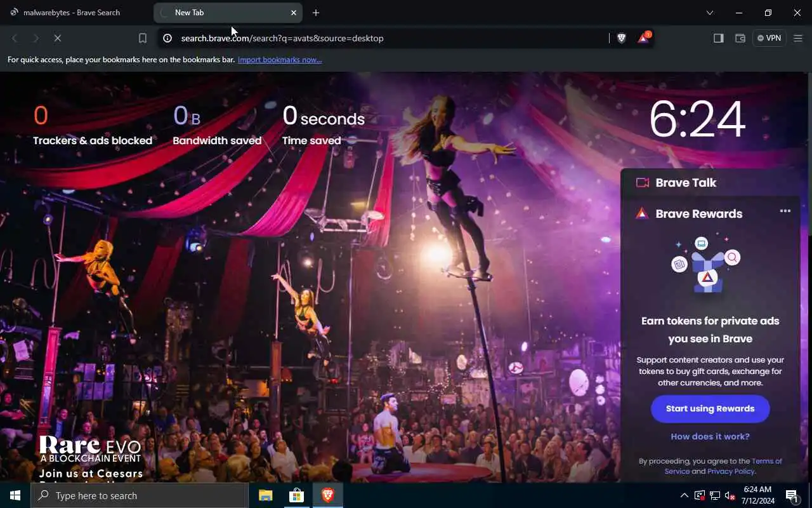812x508 pixels.
Task: Open File Explorer from the taskbar
Action: pos(266,495)
